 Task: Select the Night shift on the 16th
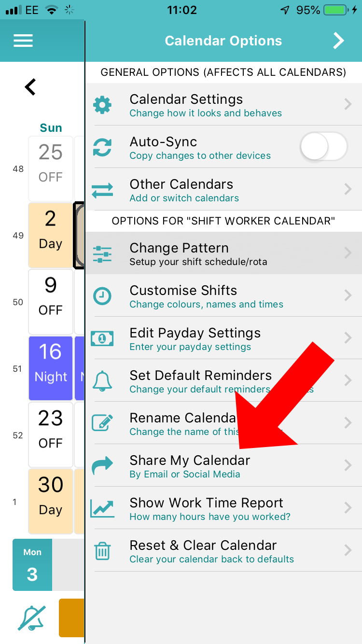(51, 368)
